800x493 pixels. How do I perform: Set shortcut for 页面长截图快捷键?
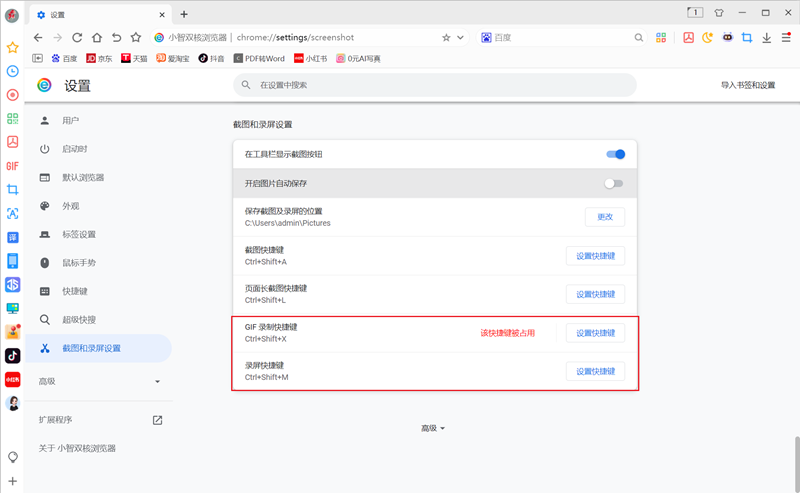point(595,294)
